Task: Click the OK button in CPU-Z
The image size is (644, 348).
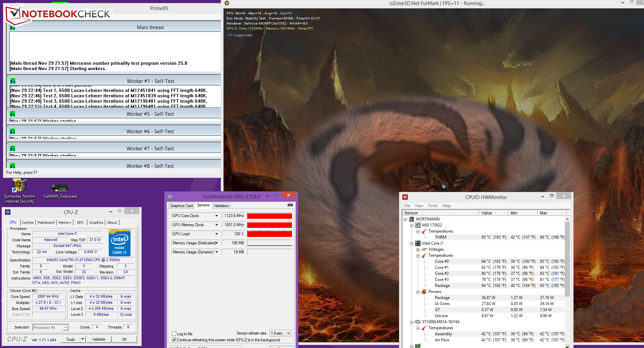Action: point(125,339)
